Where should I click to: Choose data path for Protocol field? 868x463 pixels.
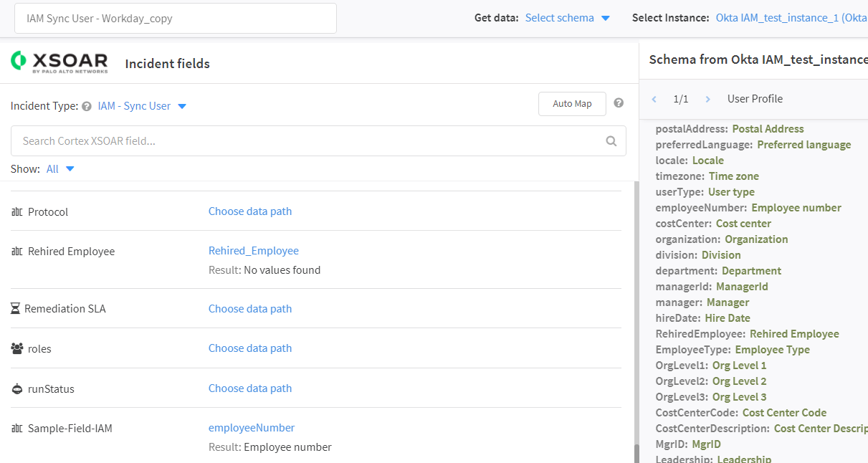pyautogui.click(x=249, y=211)
